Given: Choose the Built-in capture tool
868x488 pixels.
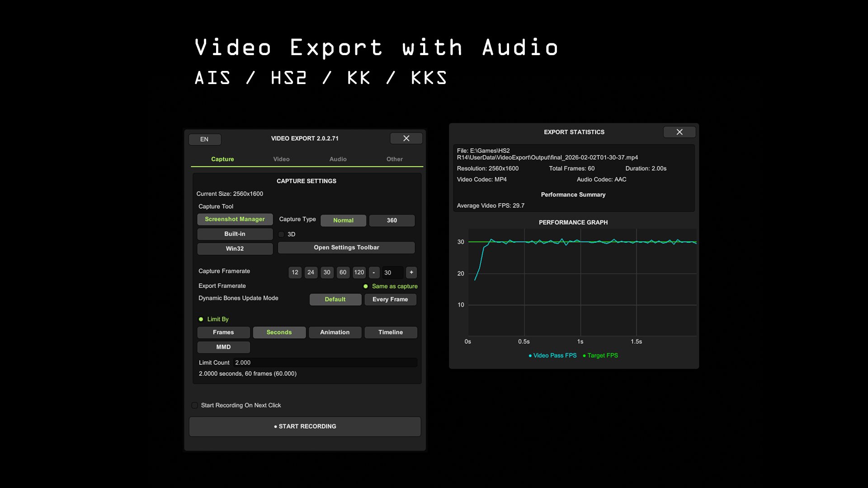Looking at the screenshot, I should [x=235, y=234].
